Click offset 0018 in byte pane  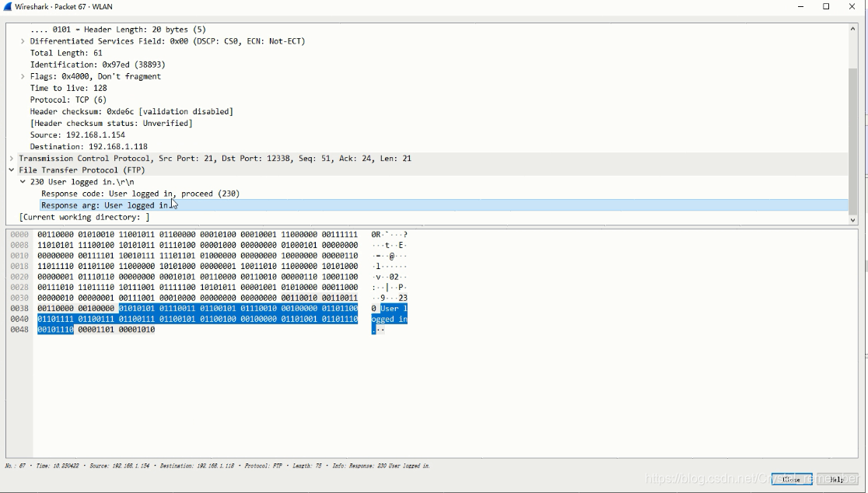(x=19, y=266)
